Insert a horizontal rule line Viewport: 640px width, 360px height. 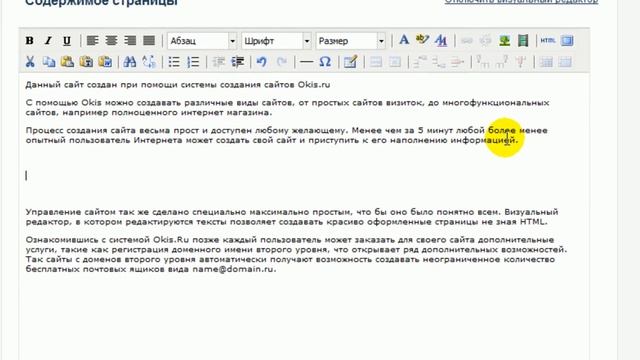(306, 62)
